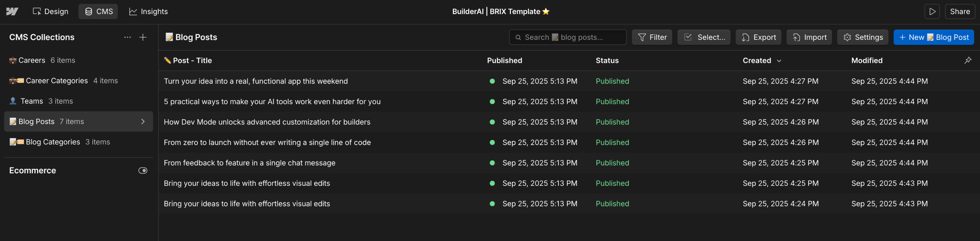Click the Webflow logo icon
Screen dimensions: 980x241
point(12,12)
